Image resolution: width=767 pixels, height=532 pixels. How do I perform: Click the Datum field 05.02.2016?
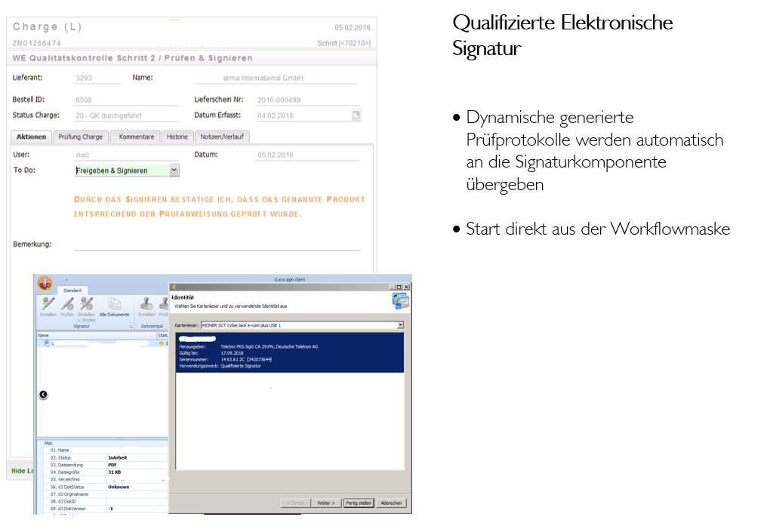(308, 155)
